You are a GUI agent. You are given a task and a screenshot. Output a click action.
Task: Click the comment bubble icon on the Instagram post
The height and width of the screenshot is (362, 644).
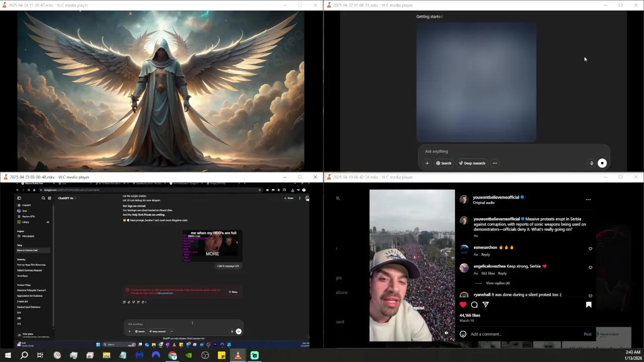[474, 304]
